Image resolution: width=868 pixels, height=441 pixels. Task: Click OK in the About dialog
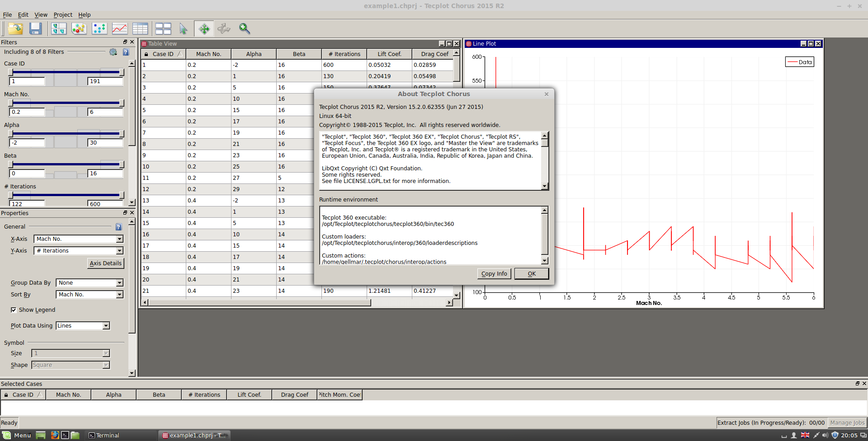point(532,274)
